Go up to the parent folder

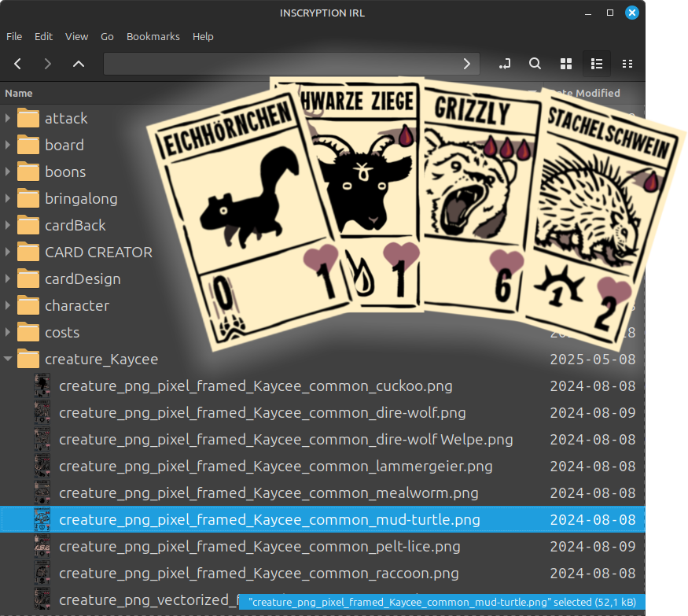click(78, 64)
